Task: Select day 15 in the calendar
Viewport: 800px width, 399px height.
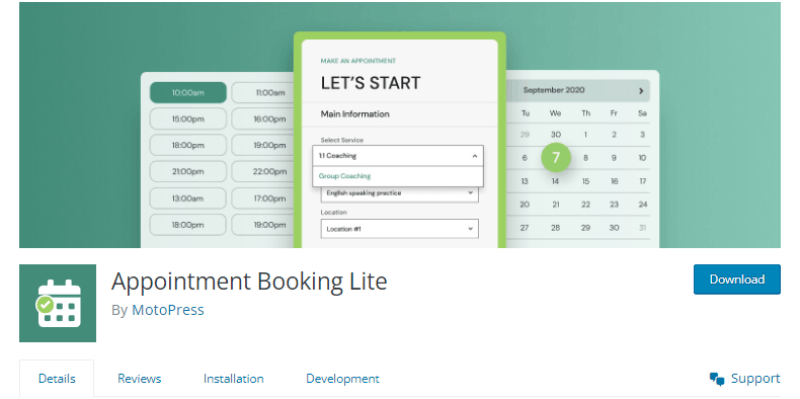Action: click(585, 181)
